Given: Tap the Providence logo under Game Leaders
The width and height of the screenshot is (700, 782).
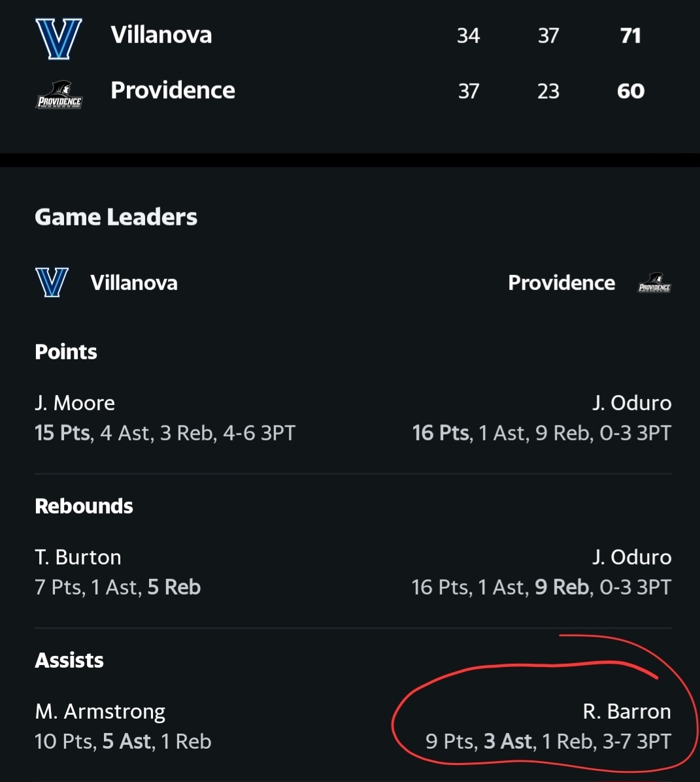Looking at the screenshot, I should pos(654,283).
